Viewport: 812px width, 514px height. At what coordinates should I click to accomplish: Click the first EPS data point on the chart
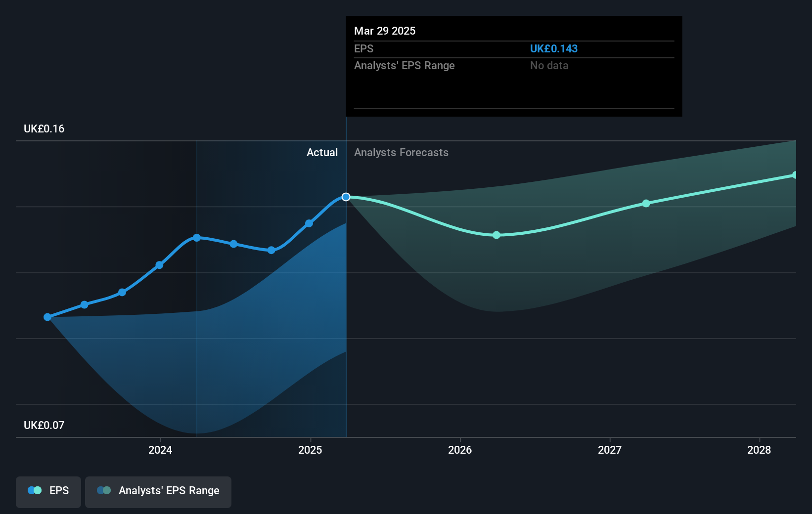point(47,317)
